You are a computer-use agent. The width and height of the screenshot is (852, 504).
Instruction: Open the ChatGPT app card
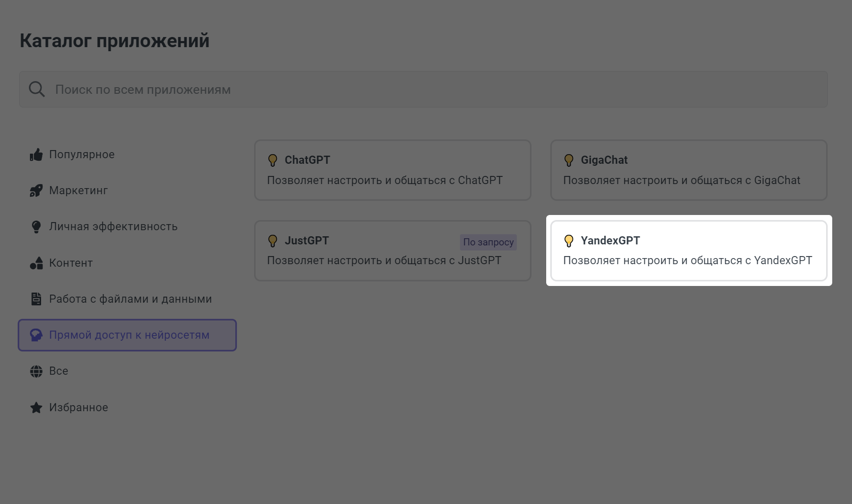393,170
